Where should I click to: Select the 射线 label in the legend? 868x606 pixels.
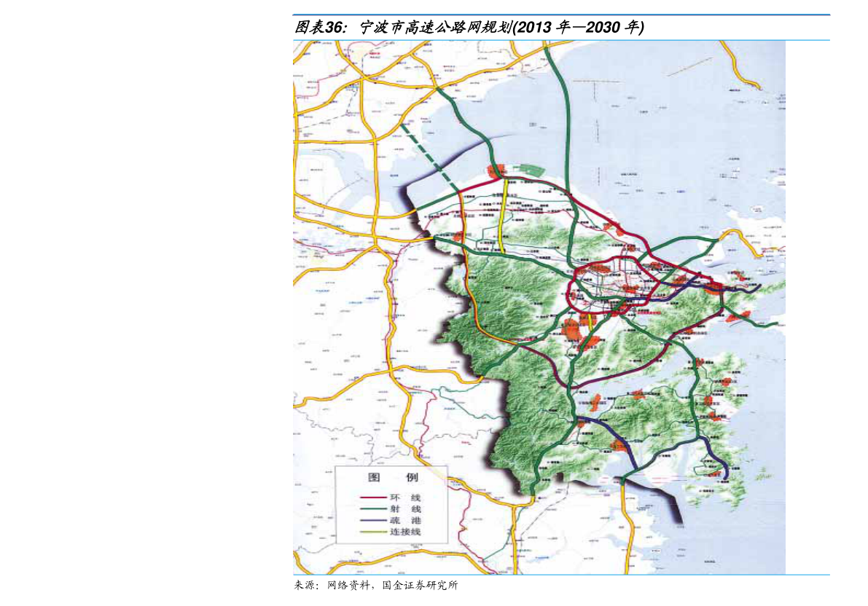(405, 509)
